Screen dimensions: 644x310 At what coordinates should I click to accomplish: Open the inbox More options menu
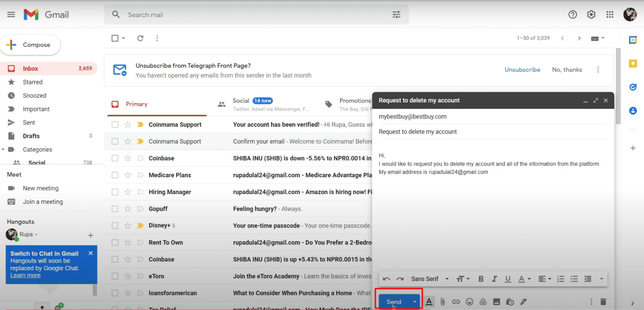pyautogui.click(x=157, y=38)
